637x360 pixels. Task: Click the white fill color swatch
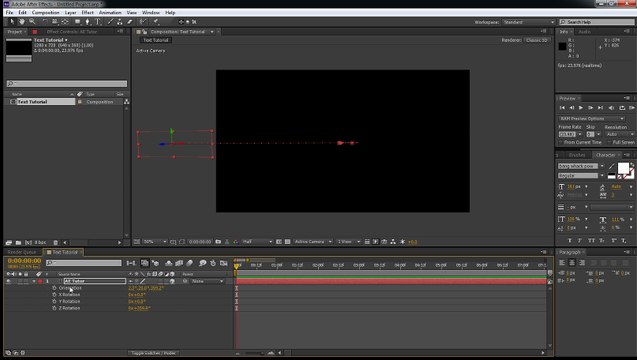point(624,168)
